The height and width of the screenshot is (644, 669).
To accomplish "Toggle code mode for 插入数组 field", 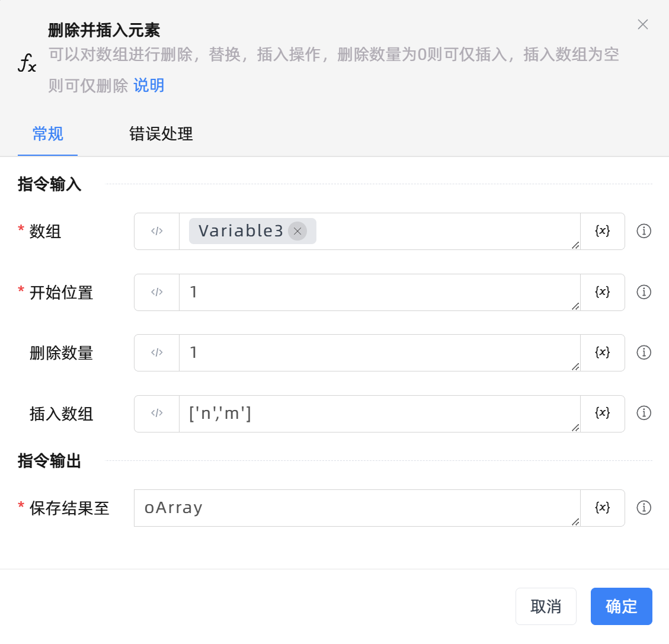I will 157,414.
